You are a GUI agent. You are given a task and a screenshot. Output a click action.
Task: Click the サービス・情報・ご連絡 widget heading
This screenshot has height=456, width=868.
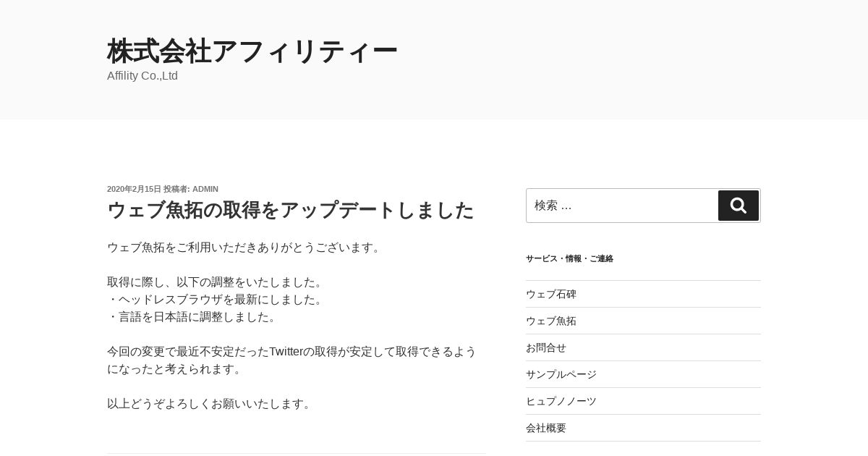point(569,258)
